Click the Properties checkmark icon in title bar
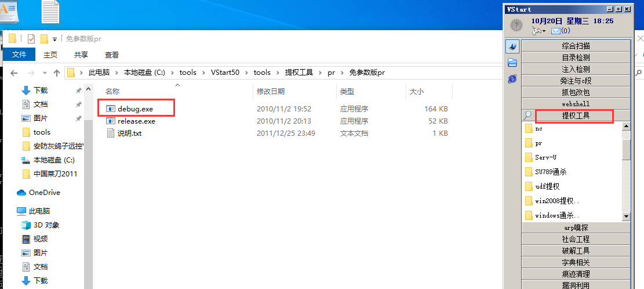The height and width of the screenshot is (289, 644). click(x=31, y=39)
